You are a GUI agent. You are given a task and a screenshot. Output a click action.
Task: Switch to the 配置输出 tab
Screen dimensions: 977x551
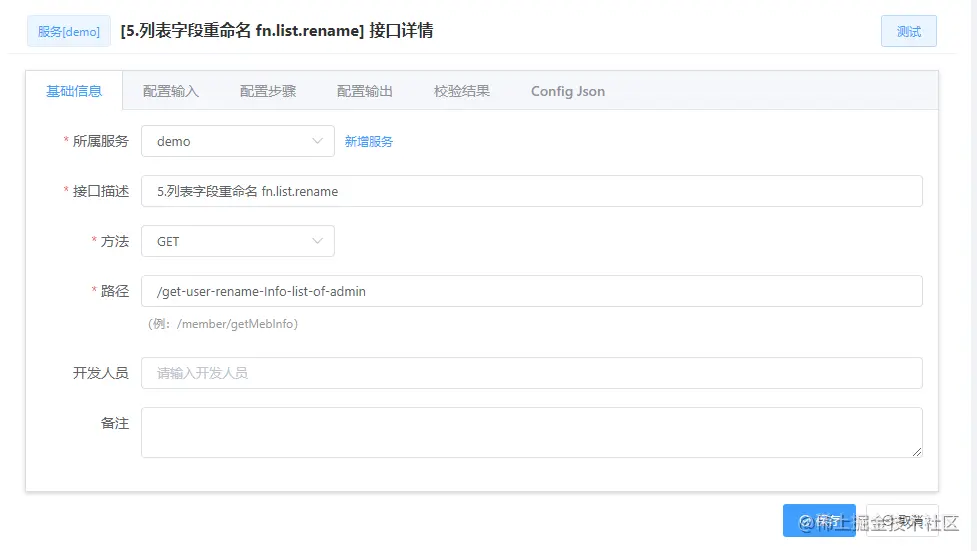pos(365,91)
